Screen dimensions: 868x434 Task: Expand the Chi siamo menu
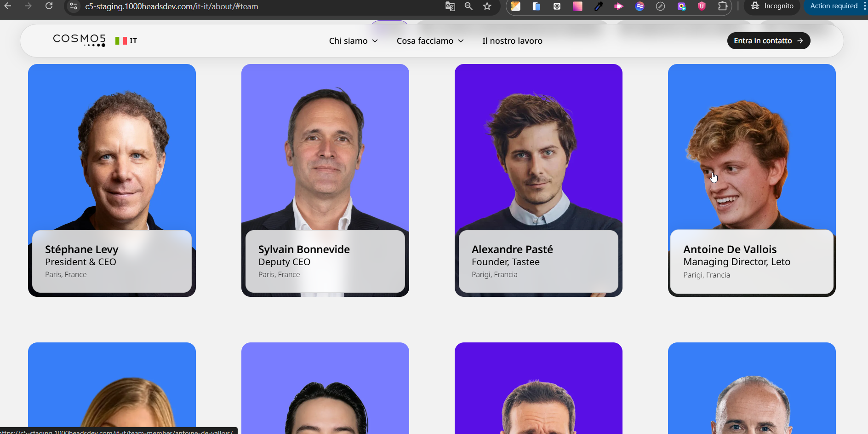354,41
